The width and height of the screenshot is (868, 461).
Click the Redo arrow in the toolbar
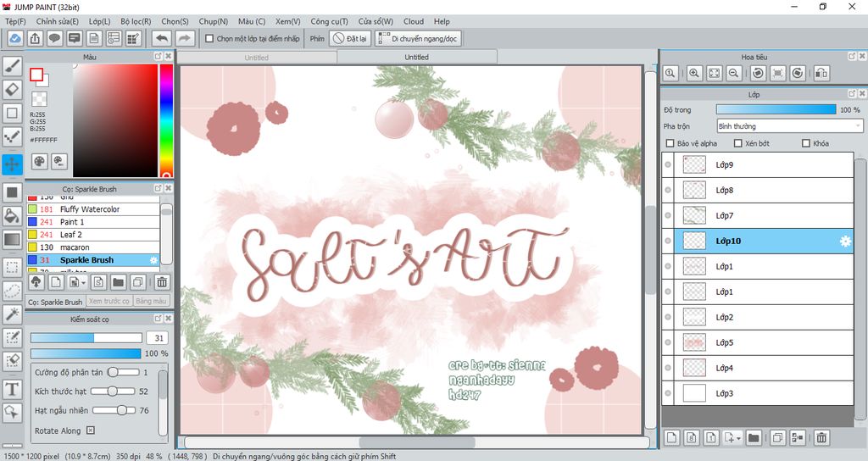(185, 39)
